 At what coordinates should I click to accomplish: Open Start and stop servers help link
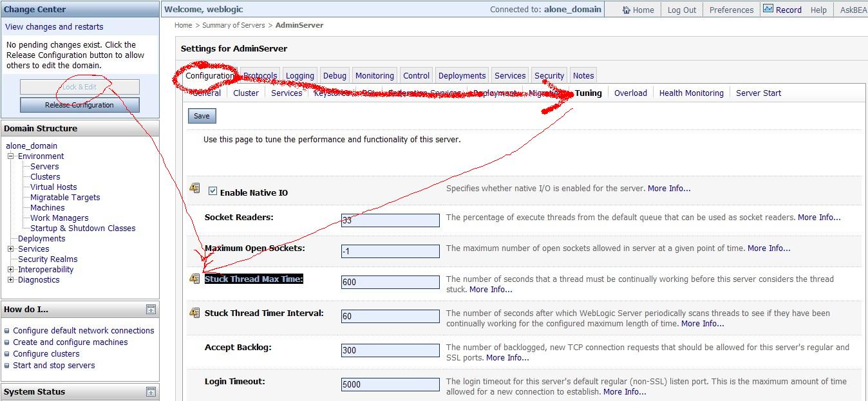54,365
